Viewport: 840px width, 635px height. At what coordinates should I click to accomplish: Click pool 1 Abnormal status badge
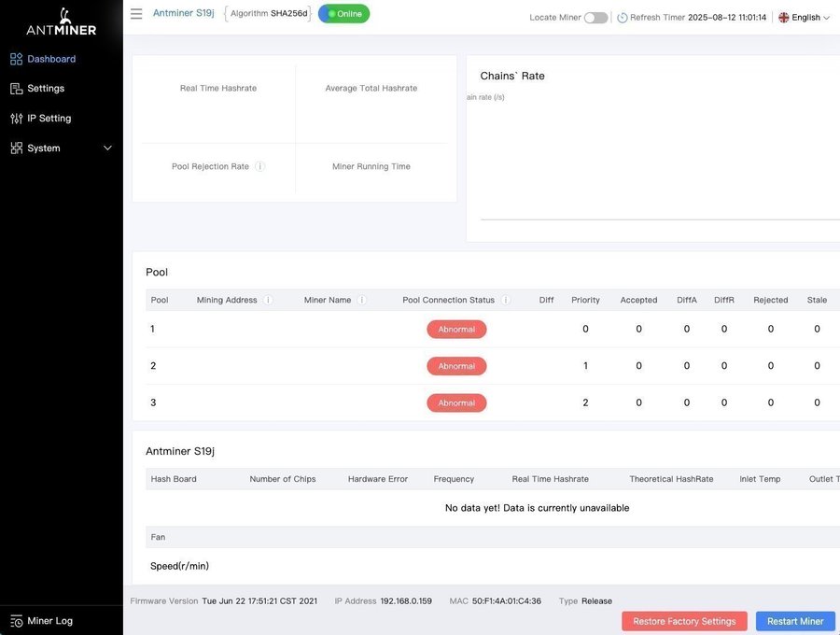(x=456, y=329)
